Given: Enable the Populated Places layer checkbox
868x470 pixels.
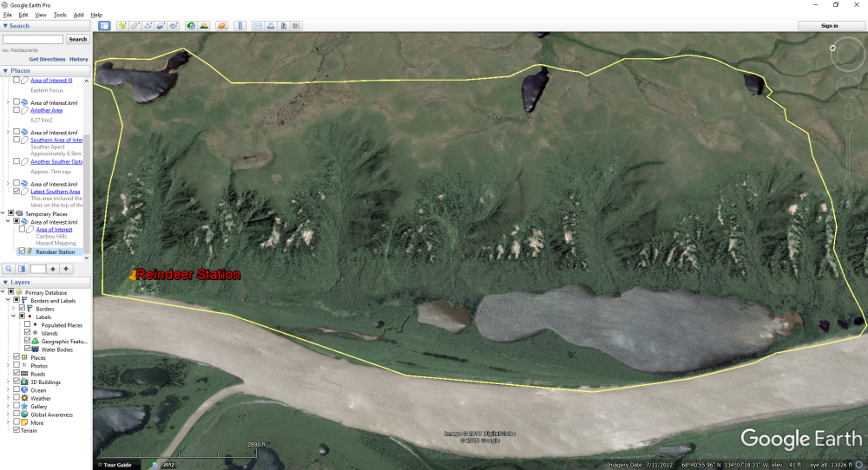Looking at the screenshot, I should [x=28, y=324].
